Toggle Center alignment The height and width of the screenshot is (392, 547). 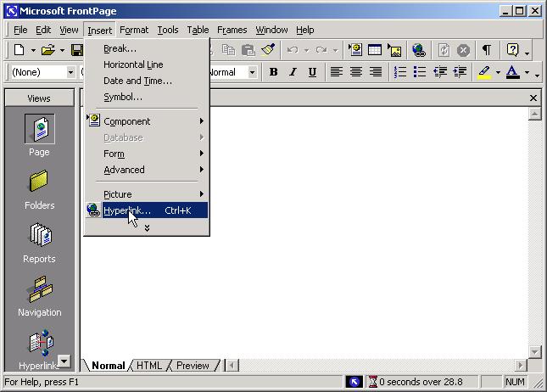pos(356,72)
